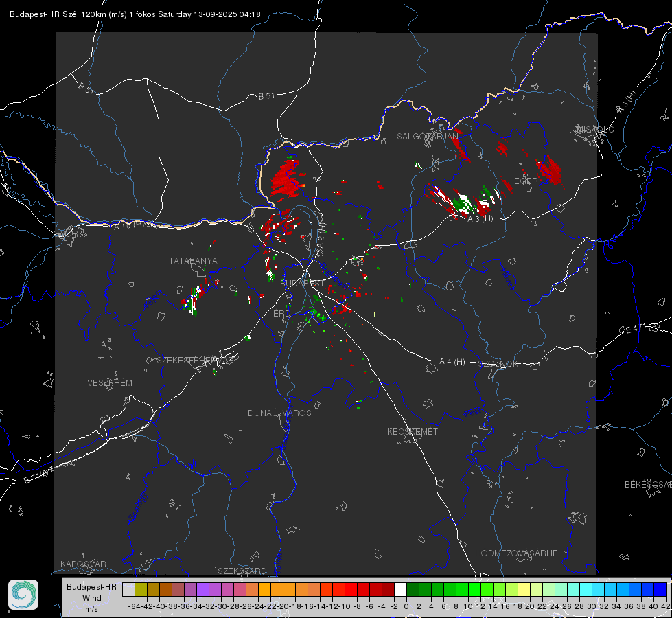Select the MISKOLC city label
The image size is (672, 618).
(x=595, y=130)
